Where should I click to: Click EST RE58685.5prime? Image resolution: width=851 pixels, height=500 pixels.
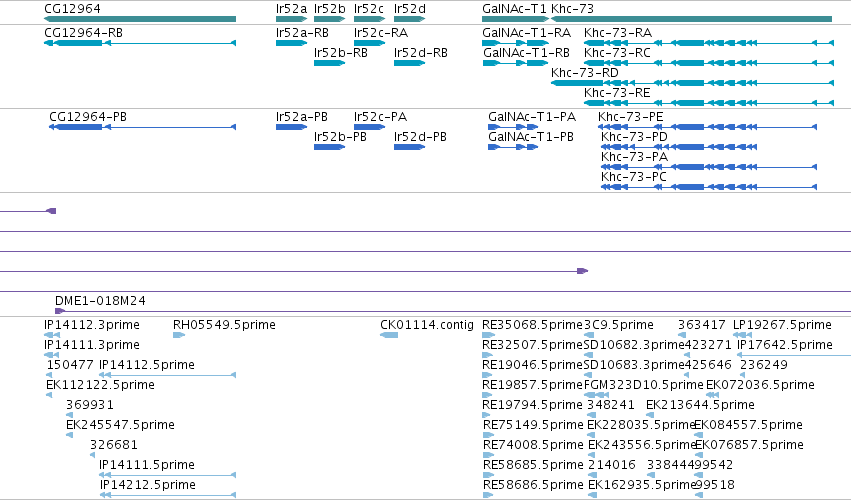pos(533,465)
